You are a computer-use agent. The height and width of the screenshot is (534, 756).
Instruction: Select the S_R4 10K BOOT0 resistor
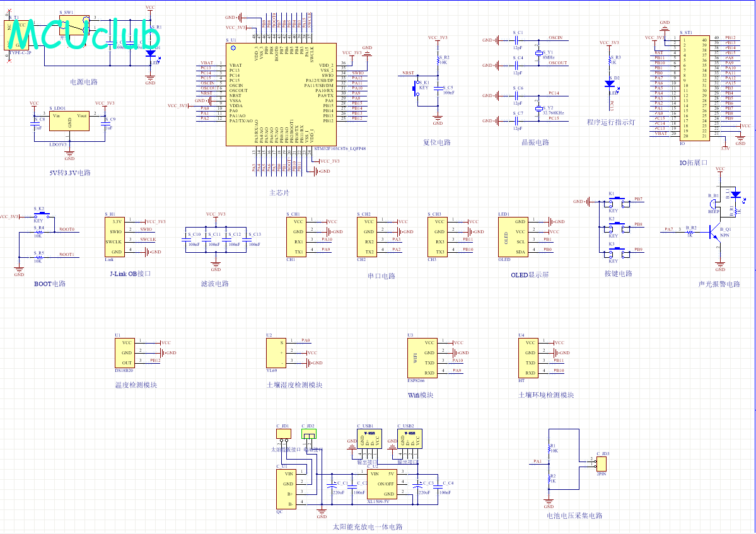39,232
